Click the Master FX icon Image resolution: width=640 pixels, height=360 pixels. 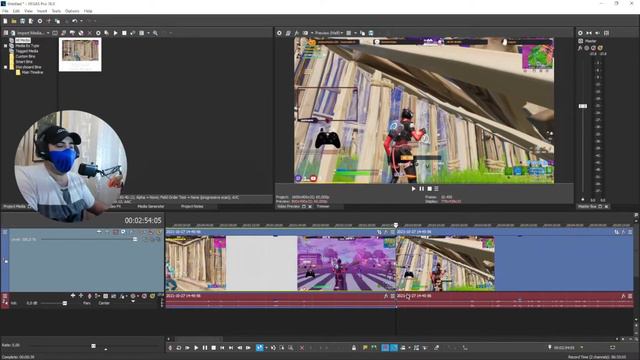point(580,48)
